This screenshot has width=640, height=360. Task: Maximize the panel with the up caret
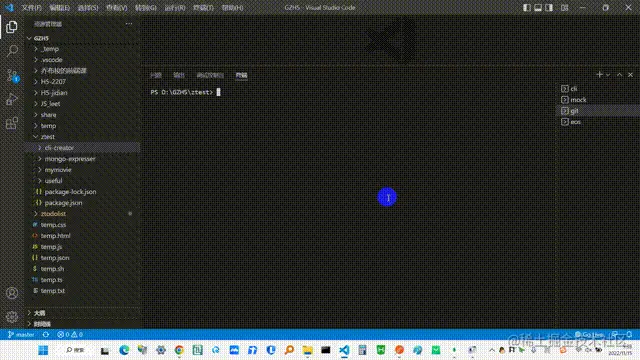(620, 75)
